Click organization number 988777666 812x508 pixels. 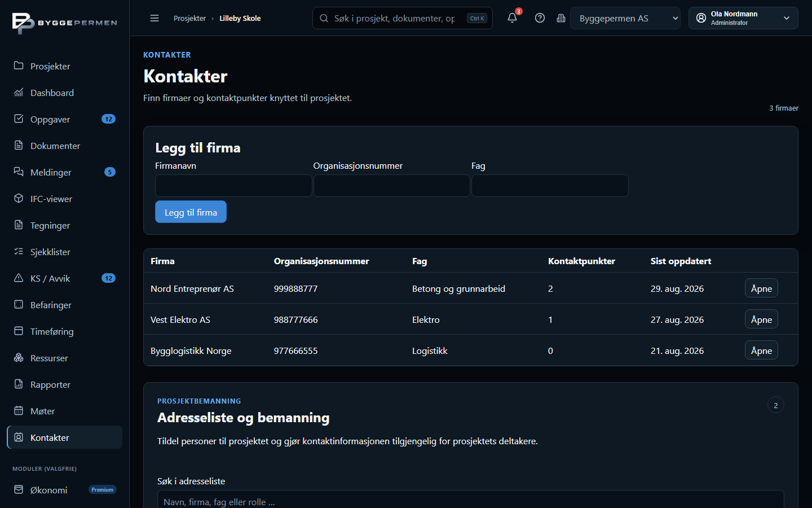click(x=295, y=319)
